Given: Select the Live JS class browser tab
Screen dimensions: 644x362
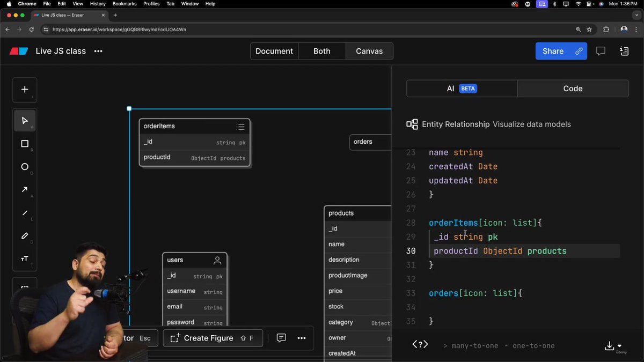Looking at the screenshot, I should (x=70, y=15).
